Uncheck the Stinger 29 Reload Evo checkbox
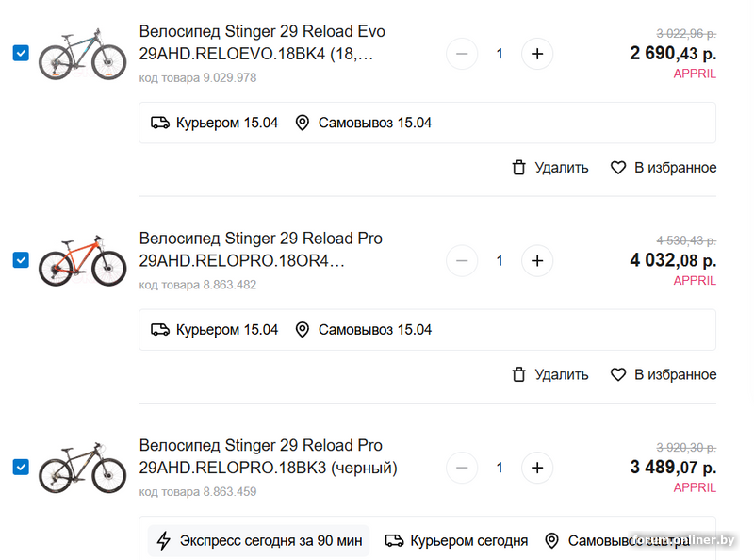The height and width of the screenshot is (560, 754). point(21,54)
